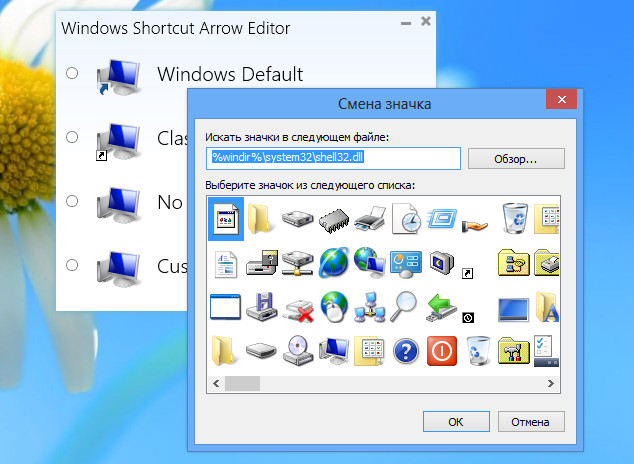Click the icon list left scroll arrow
Screen dimensions: 634x464
(x=216, y=383)
